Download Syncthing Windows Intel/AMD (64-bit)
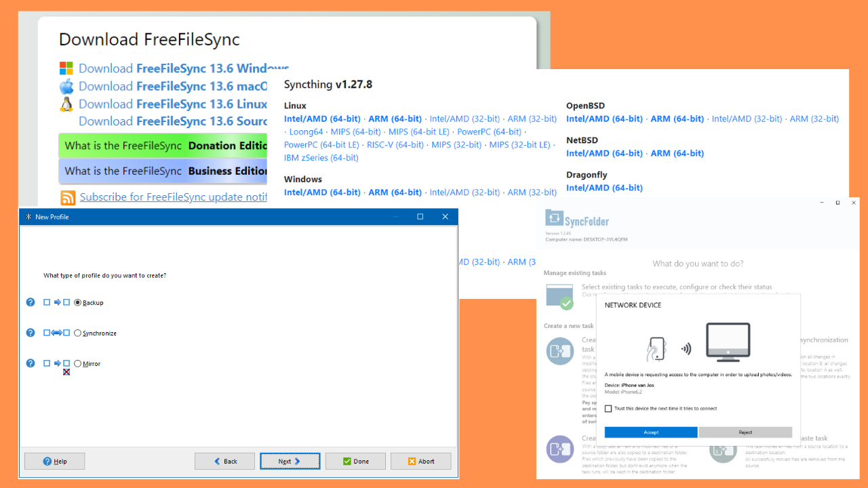The width and height of the screenshot is (868, 488). 322,192
